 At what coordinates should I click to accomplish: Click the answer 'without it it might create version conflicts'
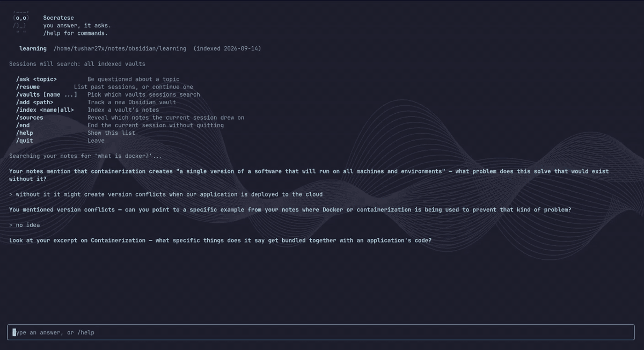click(x=166, y=194)
